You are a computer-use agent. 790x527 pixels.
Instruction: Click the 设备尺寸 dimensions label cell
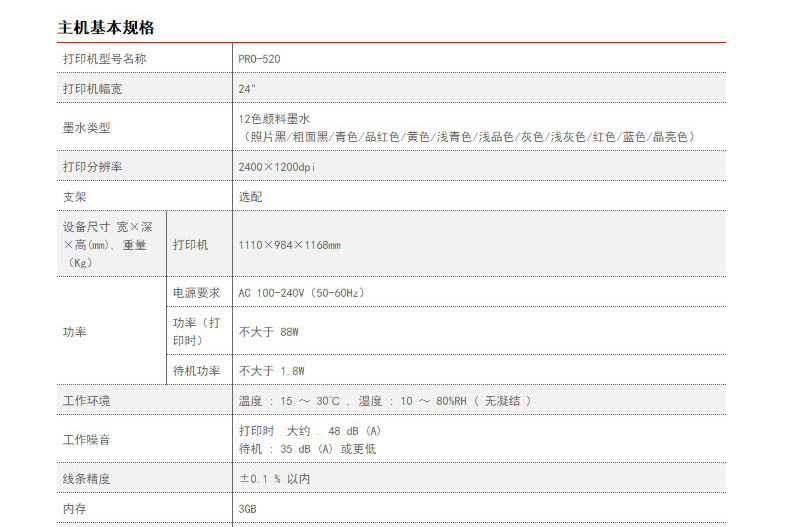110,244
